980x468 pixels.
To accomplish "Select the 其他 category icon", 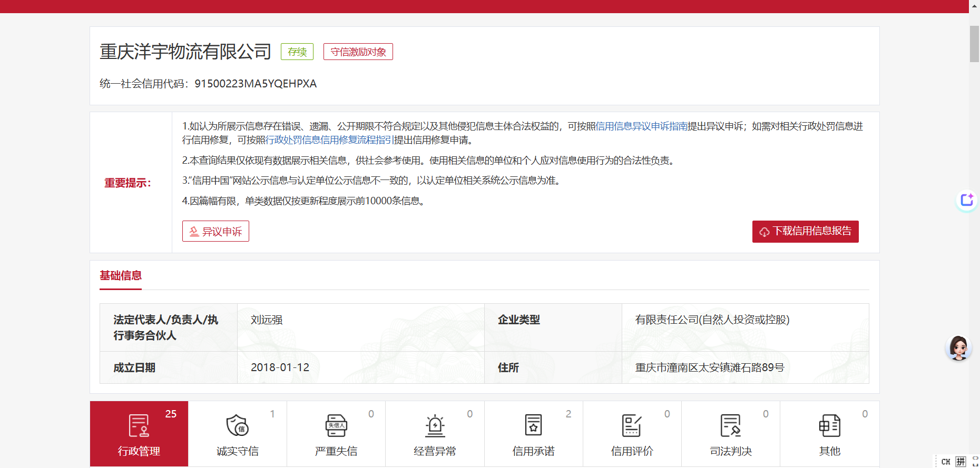I will pyautogui.click(x=829, y=426).
